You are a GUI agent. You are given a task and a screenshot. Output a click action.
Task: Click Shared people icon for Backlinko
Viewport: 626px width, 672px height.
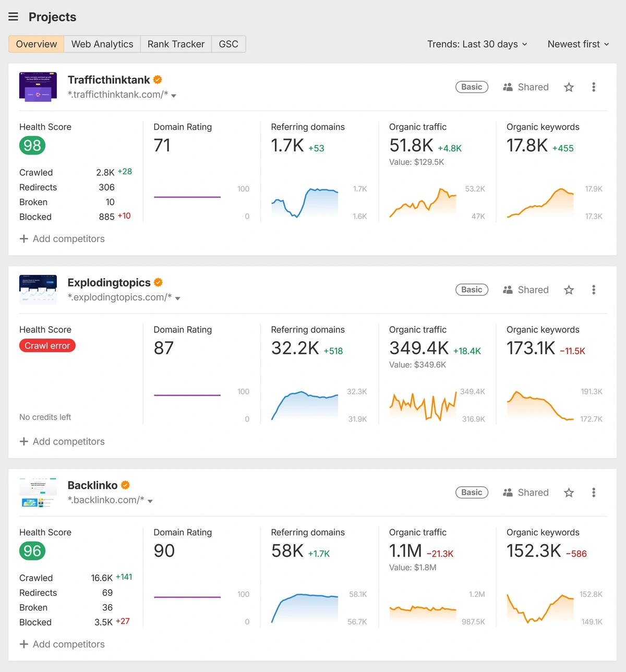[508, 493]
